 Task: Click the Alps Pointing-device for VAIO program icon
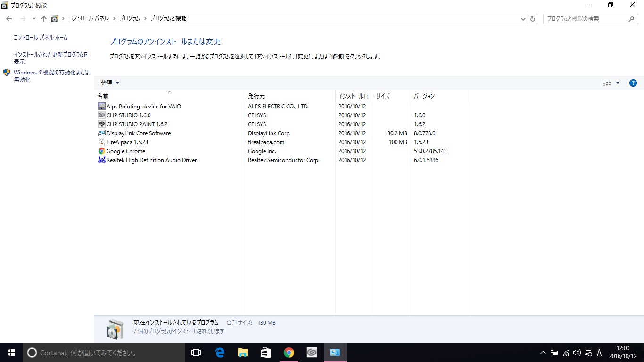(102, 107)
